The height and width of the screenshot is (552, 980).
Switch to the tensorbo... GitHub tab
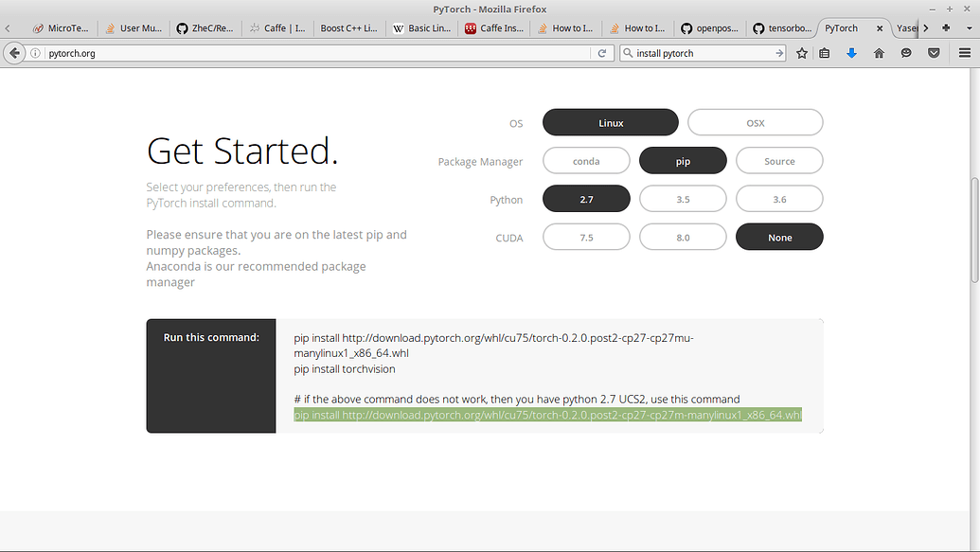point(781,28)
